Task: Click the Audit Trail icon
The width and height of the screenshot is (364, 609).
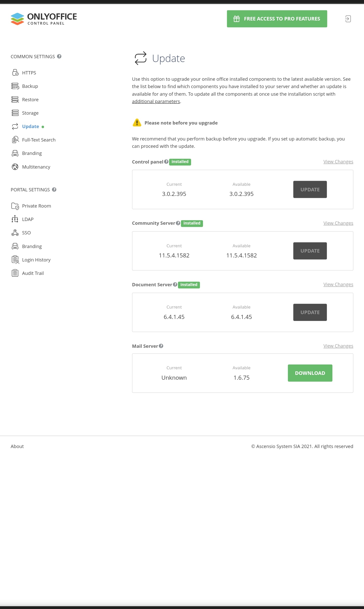Action: tap(15, 273)
